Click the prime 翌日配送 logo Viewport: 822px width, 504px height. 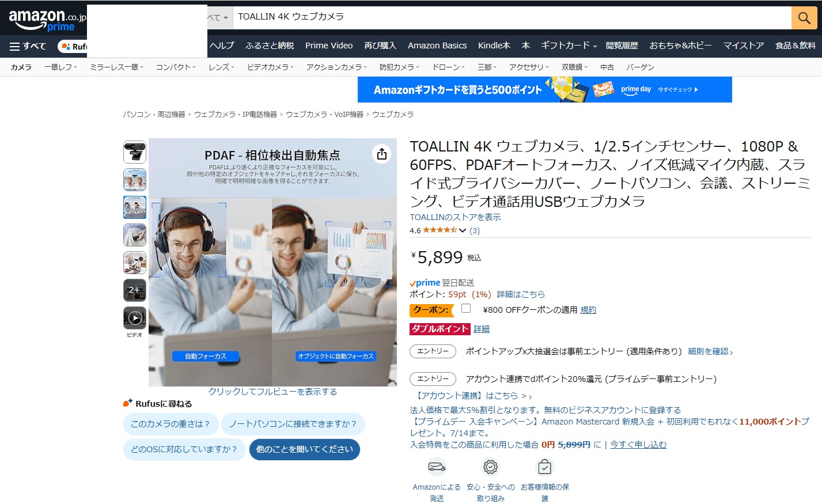pyautogui.click(x=425, y=283)
